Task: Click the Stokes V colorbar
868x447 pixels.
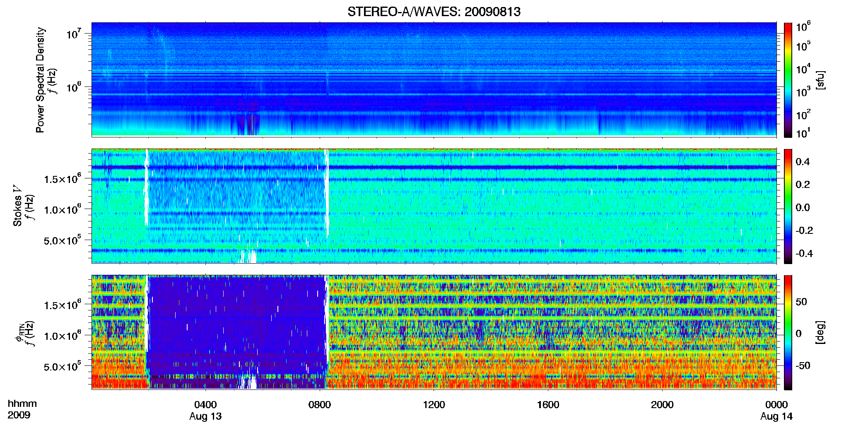Action: pos(788,206)
